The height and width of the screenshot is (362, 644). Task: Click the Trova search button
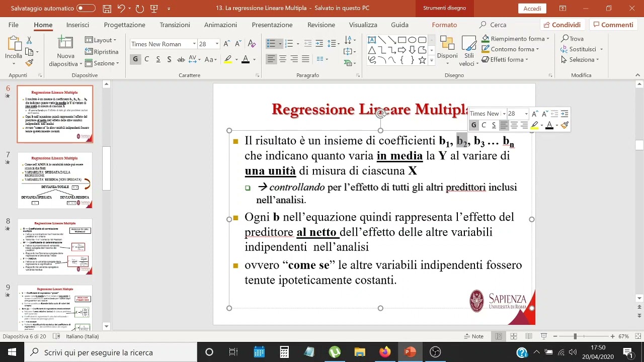pyautogui.click(x=573, y=39)
